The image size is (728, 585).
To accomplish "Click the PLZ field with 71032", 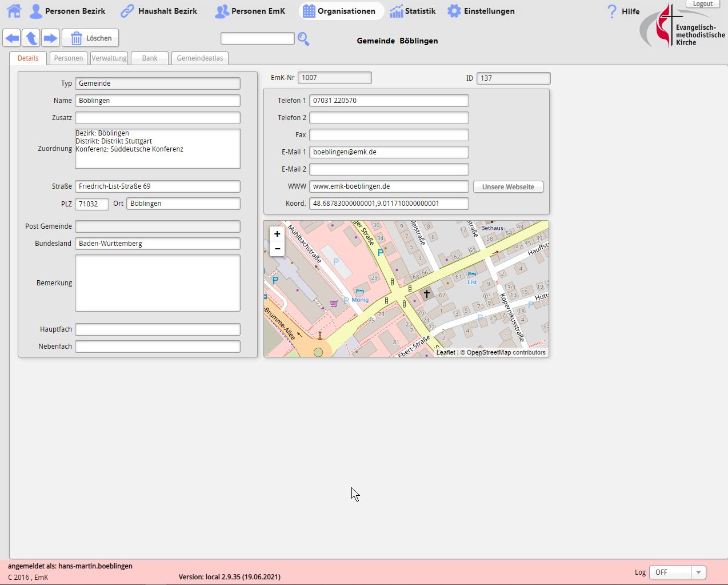I will tap(92, 204).
